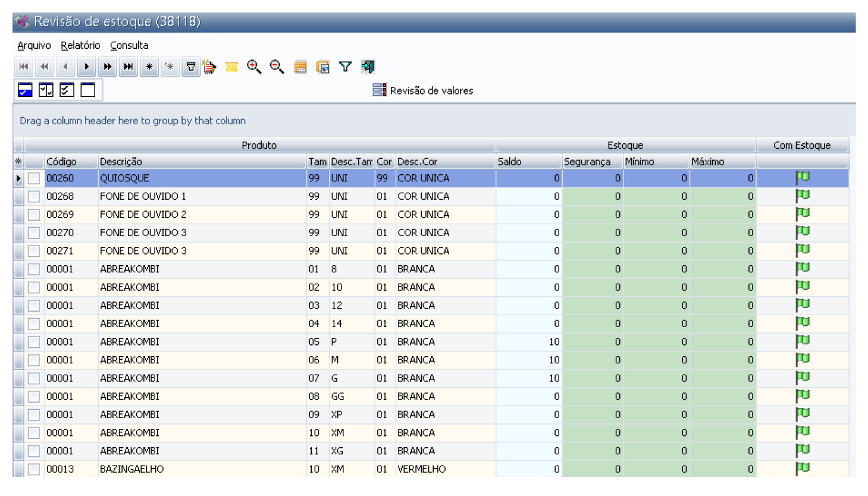Click the yellow envelope mail icon
The width and height of the screenshot is (868, 496).
231,67
